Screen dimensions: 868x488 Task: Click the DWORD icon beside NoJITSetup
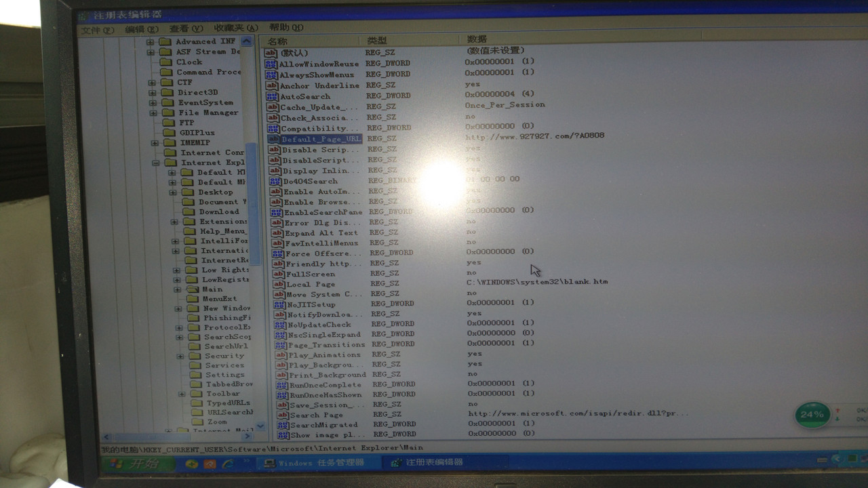[279, 304]
